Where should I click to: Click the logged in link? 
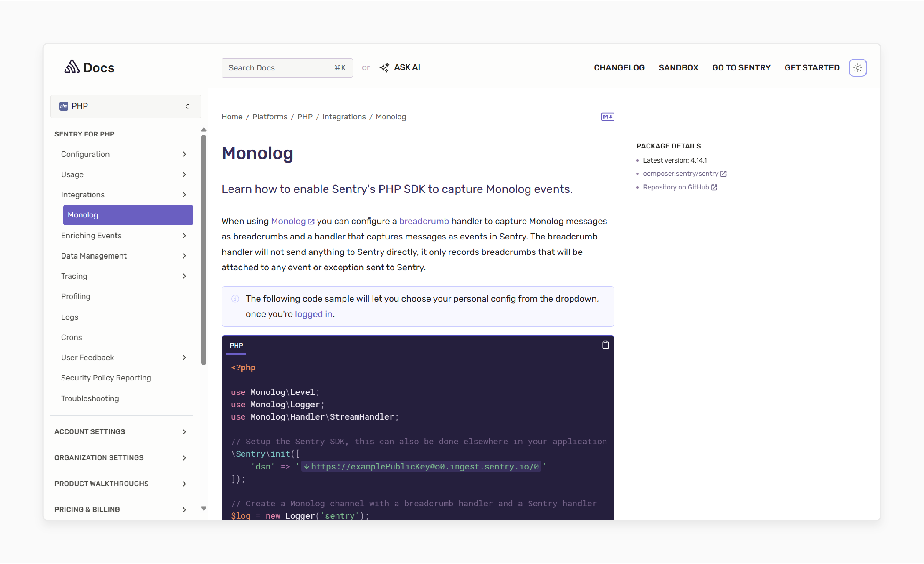tap(313, 314)
